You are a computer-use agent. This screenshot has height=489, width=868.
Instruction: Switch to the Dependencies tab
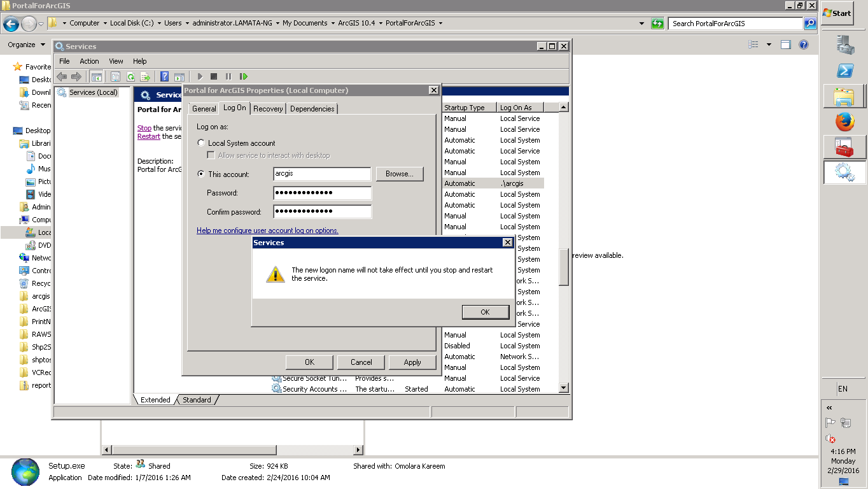click(312, 109)
